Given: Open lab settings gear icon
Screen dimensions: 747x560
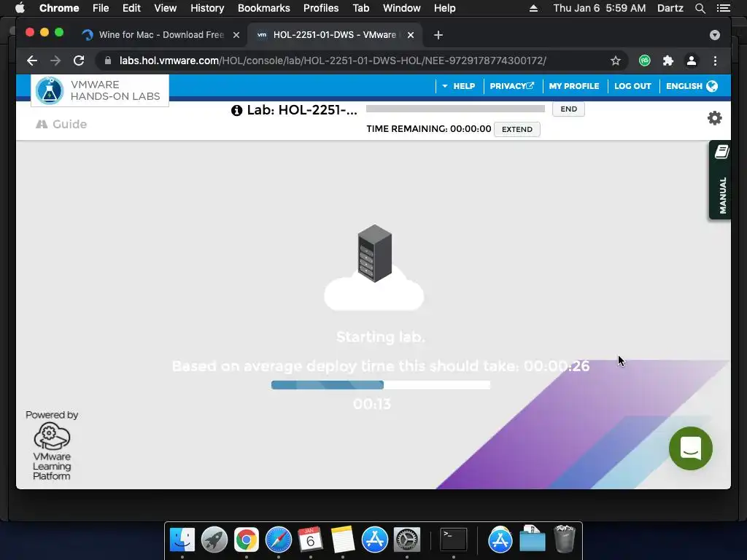Looking at the screenshot, I should 714,118.
